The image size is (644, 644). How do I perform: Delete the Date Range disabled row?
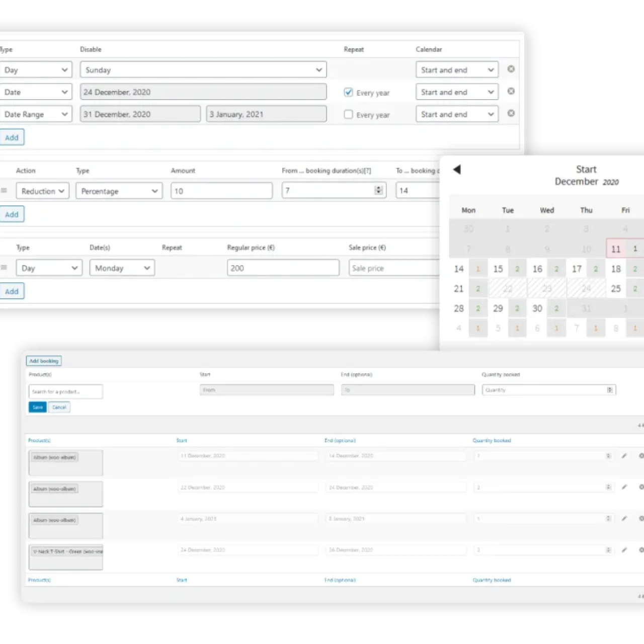(x=511, y=113)
